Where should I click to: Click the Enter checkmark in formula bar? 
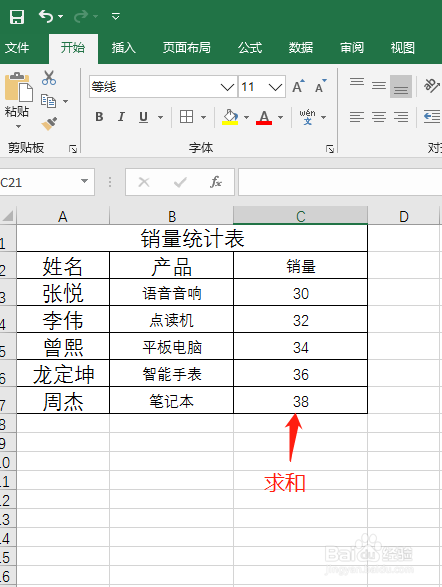tap(180, 182)
